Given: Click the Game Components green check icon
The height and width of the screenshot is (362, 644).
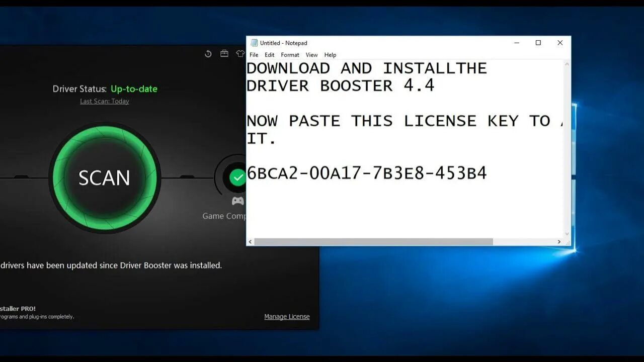Looking at the screenshot, I should (237, 177).
